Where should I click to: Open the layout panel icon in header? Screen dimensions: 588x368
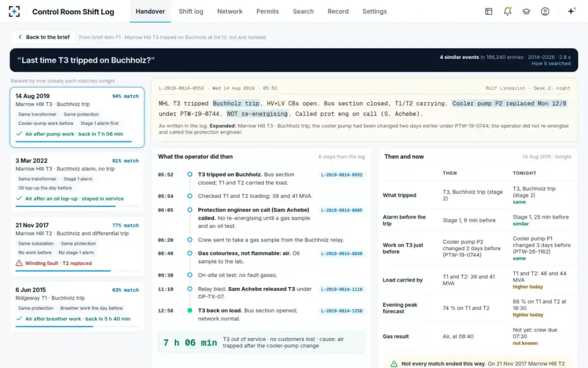tap(489, 11)
